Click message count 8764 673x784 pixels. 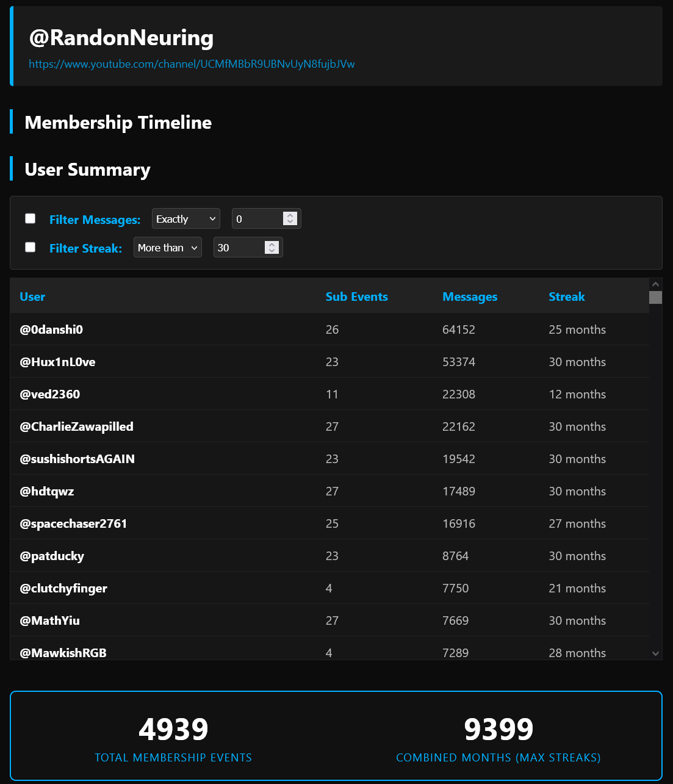(x=456, y=556)
